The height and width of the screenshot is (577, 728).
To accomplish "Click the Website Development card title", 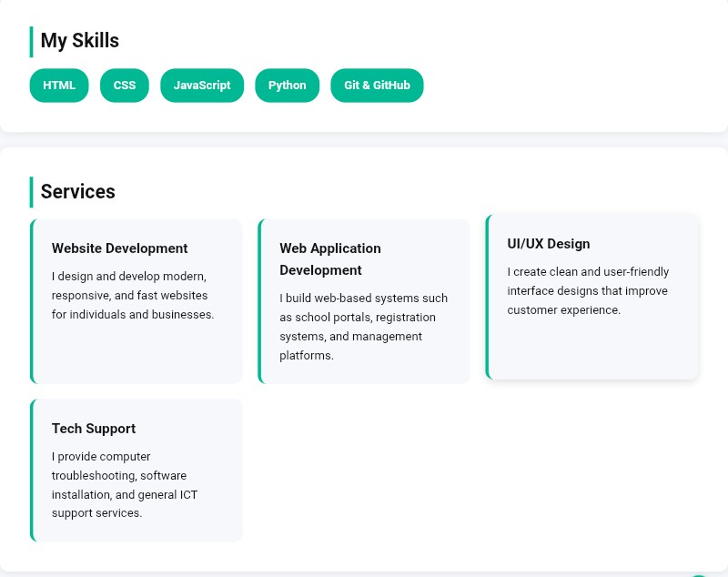I will [x=119, y=248].
